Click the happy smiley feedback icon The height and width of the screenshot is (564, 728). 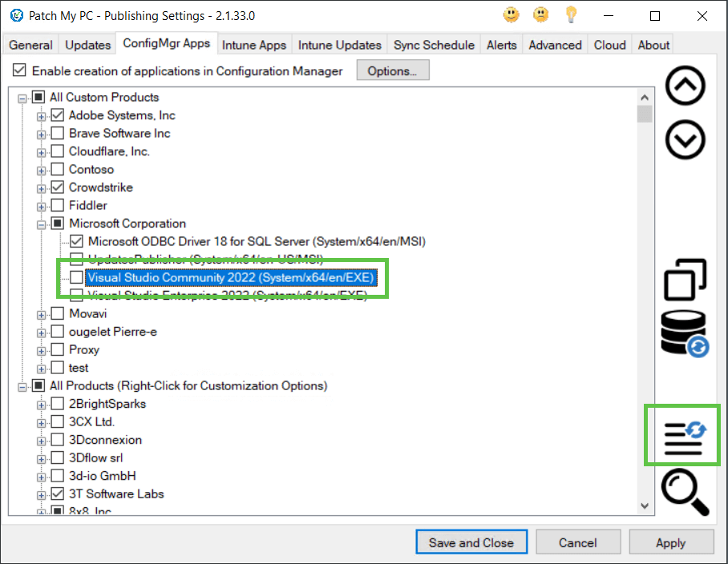pos(512,15)
